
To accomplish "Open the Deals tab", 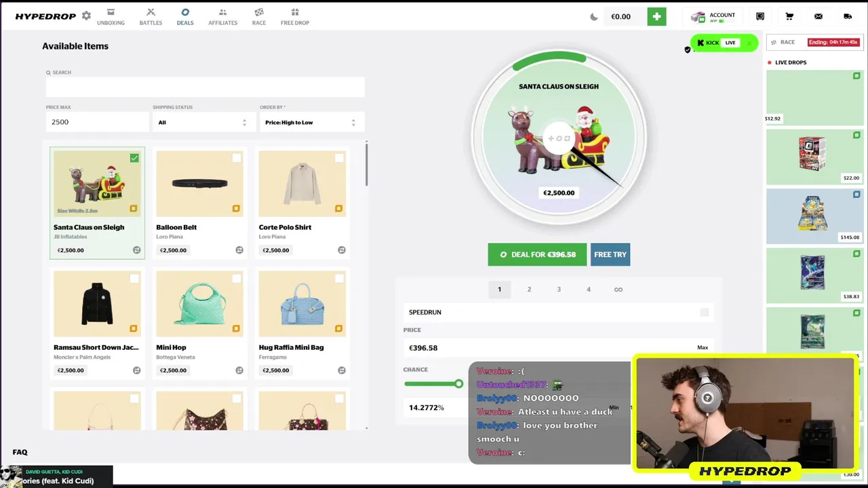I will [185, 17].
